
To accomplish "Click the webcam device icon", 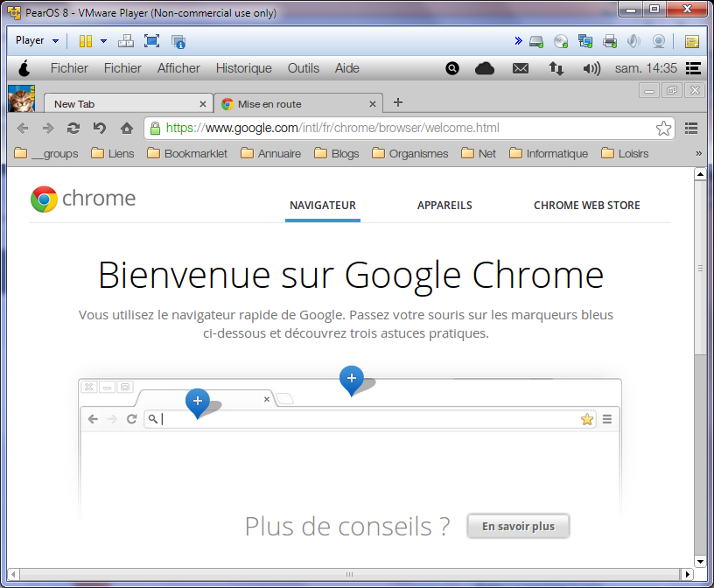I will [659, 41].
